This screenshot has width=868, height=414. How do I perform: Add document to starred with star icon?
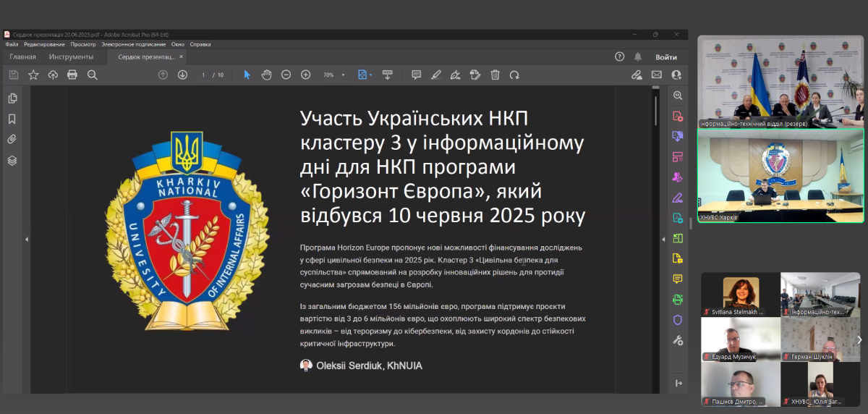(x=33, y=75)
